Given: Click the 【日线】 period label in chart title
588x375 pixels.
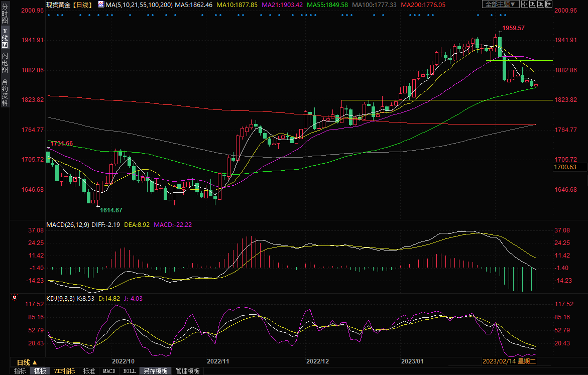Looking at the screenshot, I should point(81,5).
